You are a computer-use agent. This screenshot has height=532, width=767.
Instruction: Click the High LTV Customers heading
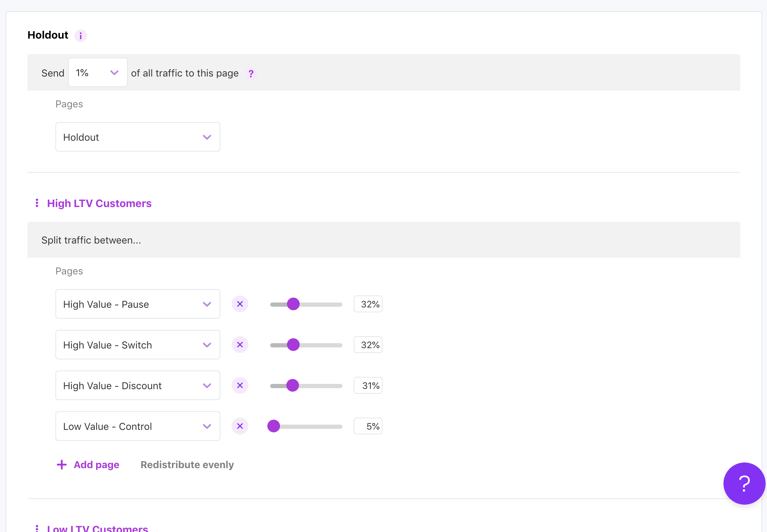(x=99, y=204)
